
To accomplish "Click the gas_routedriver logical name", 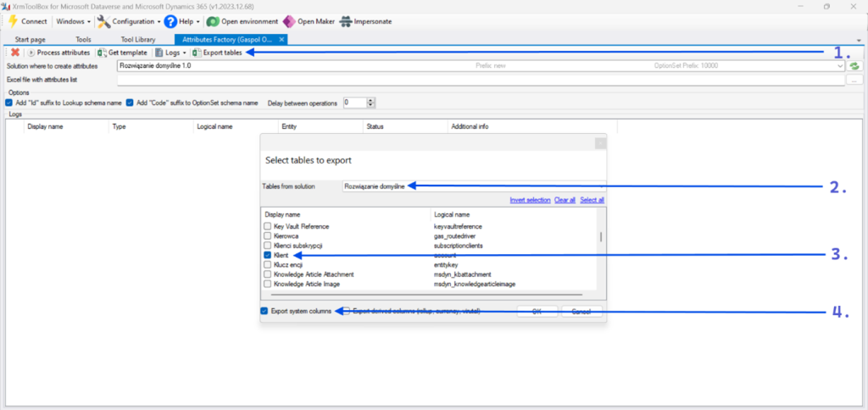I will [455, 235].
